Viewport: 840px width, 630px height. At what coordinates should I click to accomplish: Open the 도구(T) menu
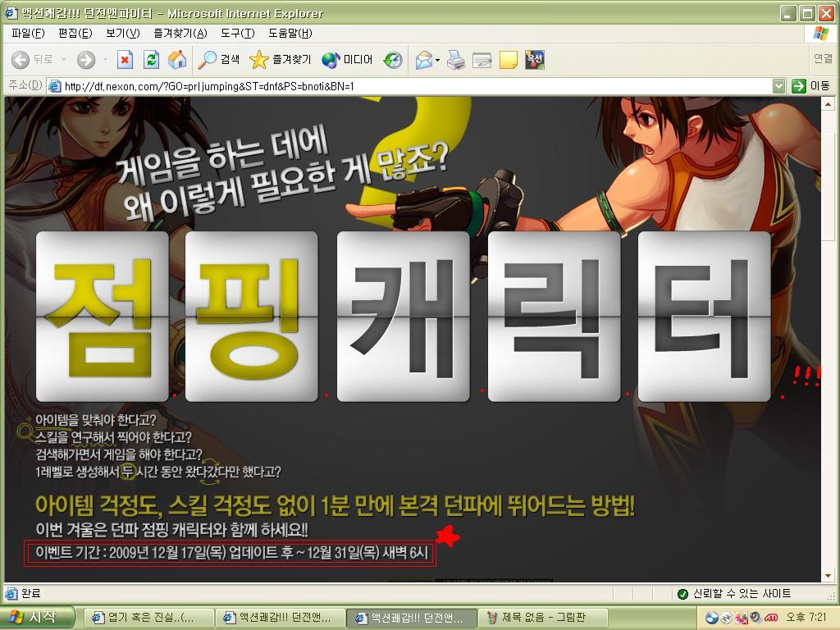(237, 33)
